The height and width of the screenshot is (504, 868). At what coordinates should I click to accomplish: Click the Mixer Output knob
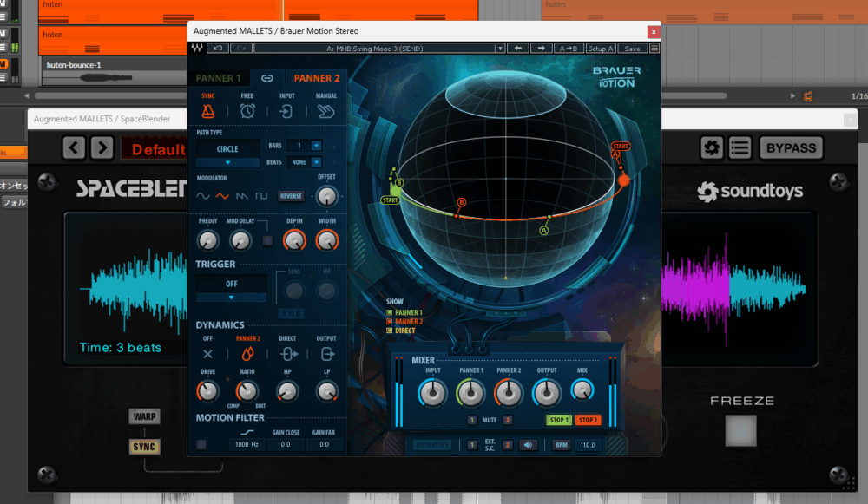pyautogui.click(x=546, y=393)
